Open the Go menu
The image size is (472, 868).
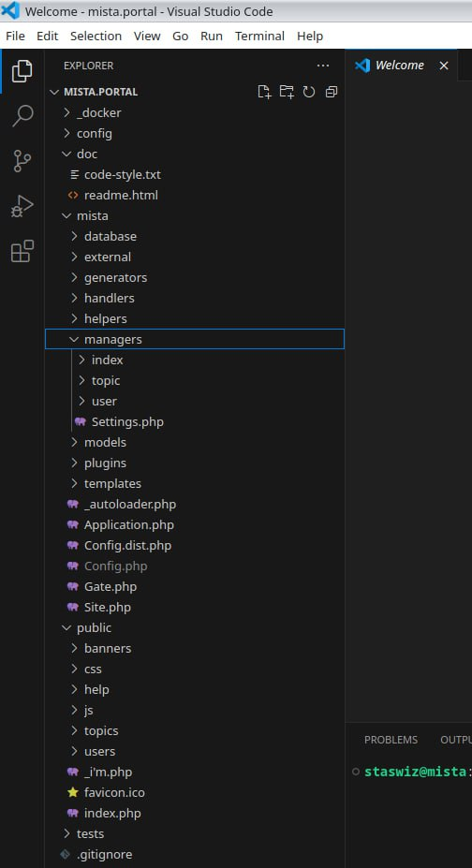(x=181, y=36)
